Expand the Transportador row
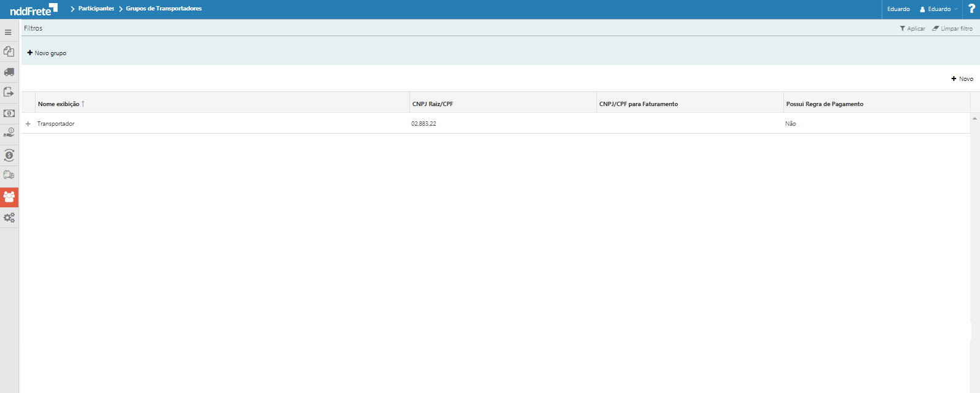This screenshot has width=980, height=393. click(x=28, y=124)
